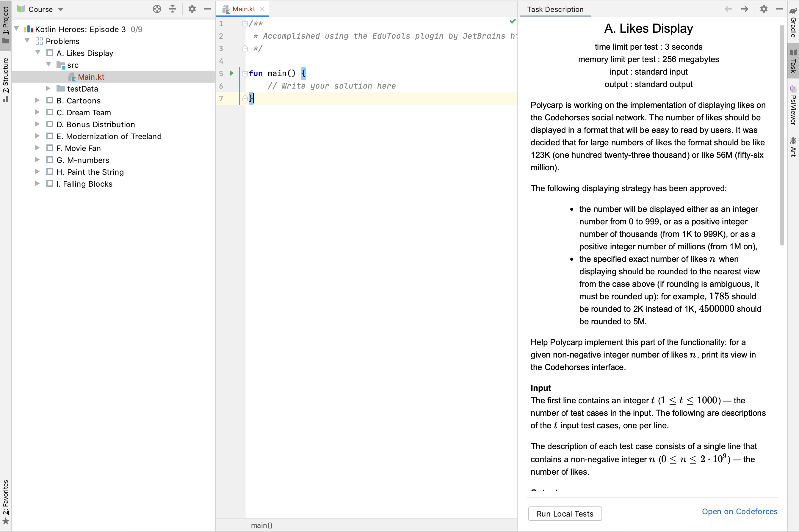
Task: Collapse all nodes in Course panel
Action: click(x=173, y=9)
